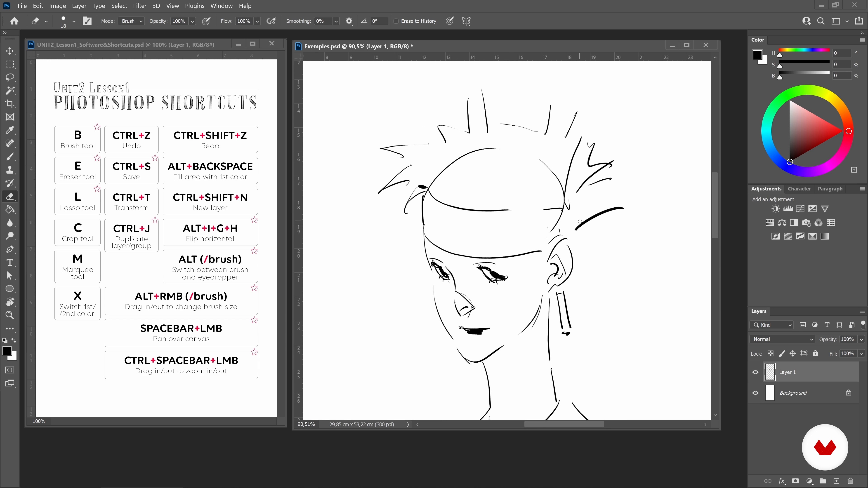This screenshot has width=868, height=488.
Task: Click the trash icon to delete layer
Action: coord(850,481)
